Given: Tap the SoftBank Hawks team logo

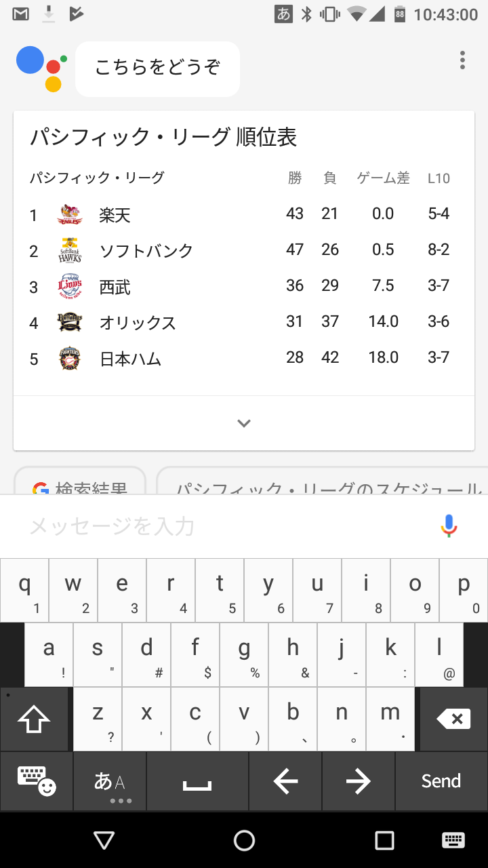Looking at the screenshot, I should (70, 251).
